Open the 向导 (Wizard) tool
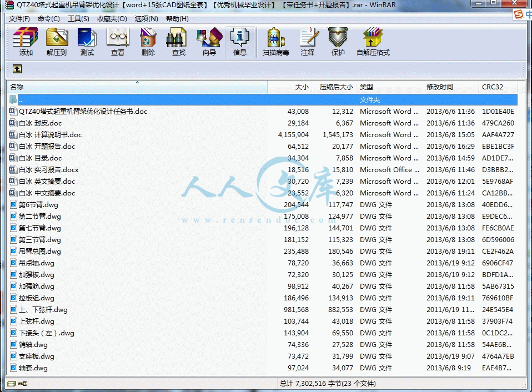 pyautogui.click(x=209, y=42)
